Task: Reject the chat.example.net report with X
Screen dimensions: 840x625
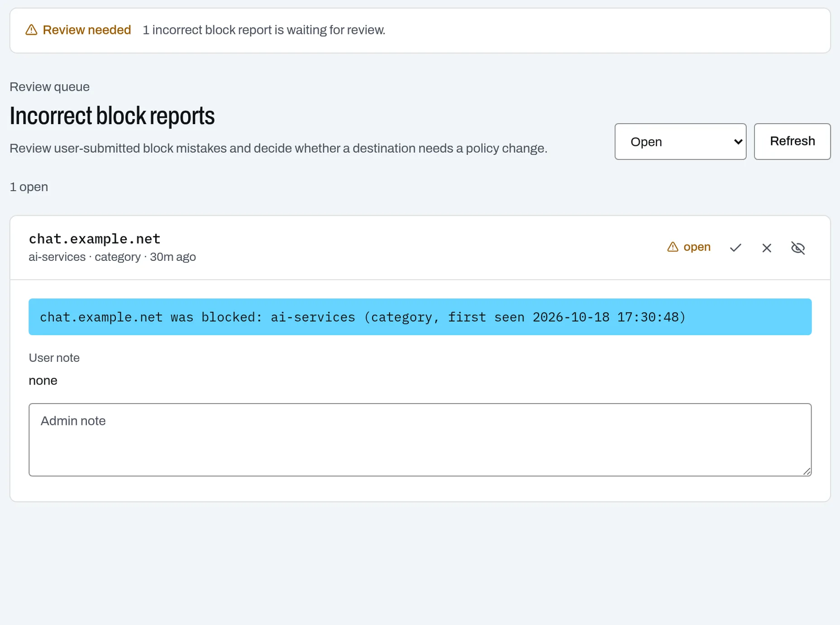Action: pyautogui.click(x=766, y=248)
